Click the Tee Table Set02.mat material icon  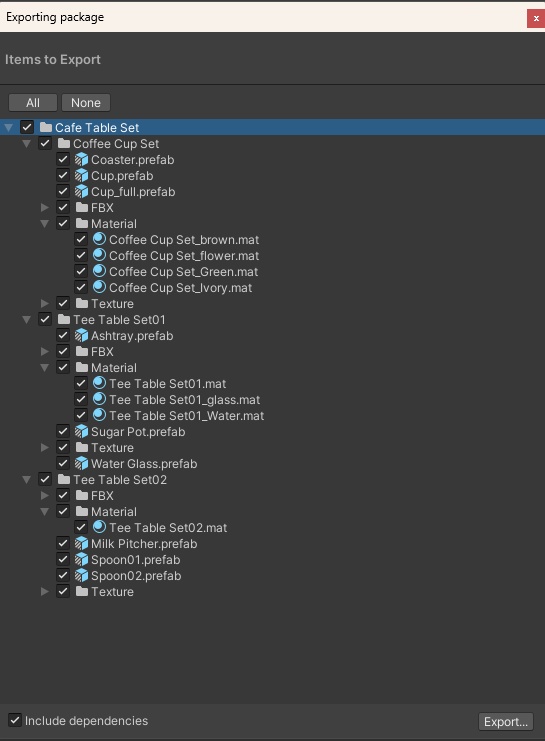click(x=99, y=527)
